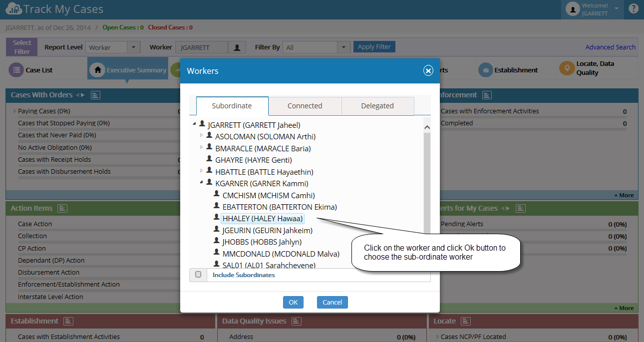This screenshot has height=342, width=644.
Task: Click the OK button
Action: 293,302
